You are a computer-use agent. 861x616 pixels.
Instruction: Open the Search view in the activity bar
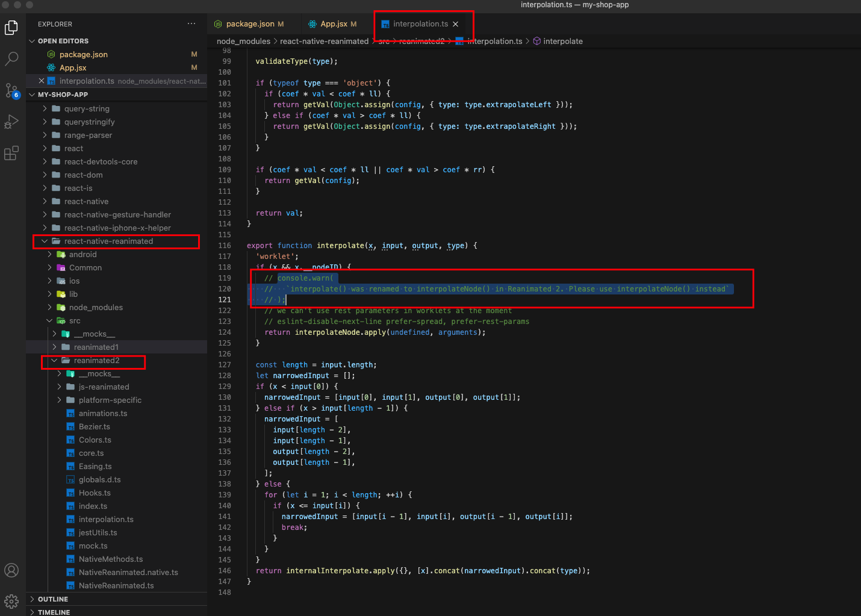(x=12, y=58)
